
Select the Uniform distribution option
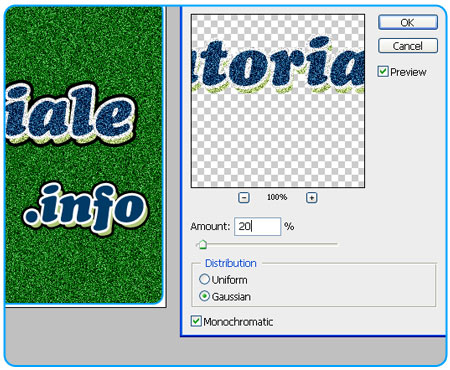[x=204, y=279]
